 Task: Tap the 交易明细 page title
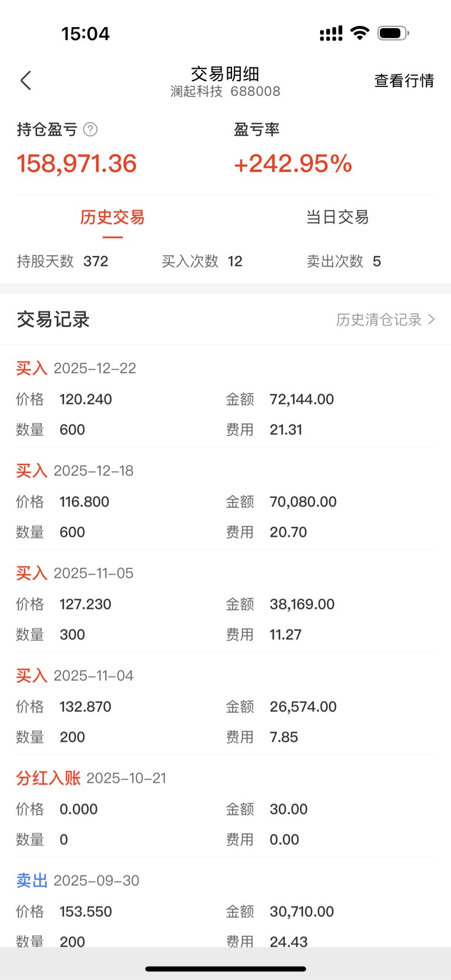(x=225, y=74)
